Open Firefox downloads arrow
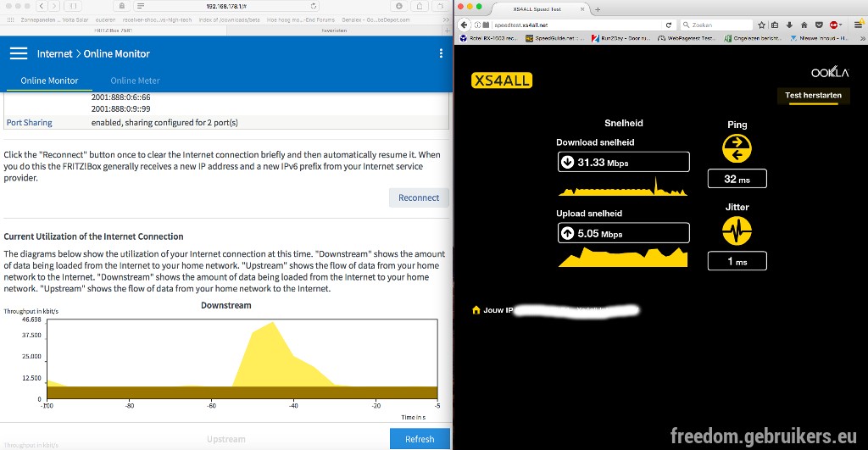Image resolution: width=868 pixels, height=450 pixels. (789, 25)
